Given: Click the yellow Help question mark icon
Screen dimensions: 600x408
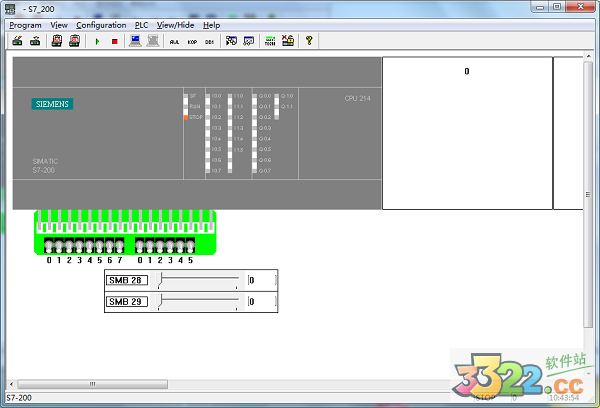Looking at the screenshot, I should click(310, 41).
